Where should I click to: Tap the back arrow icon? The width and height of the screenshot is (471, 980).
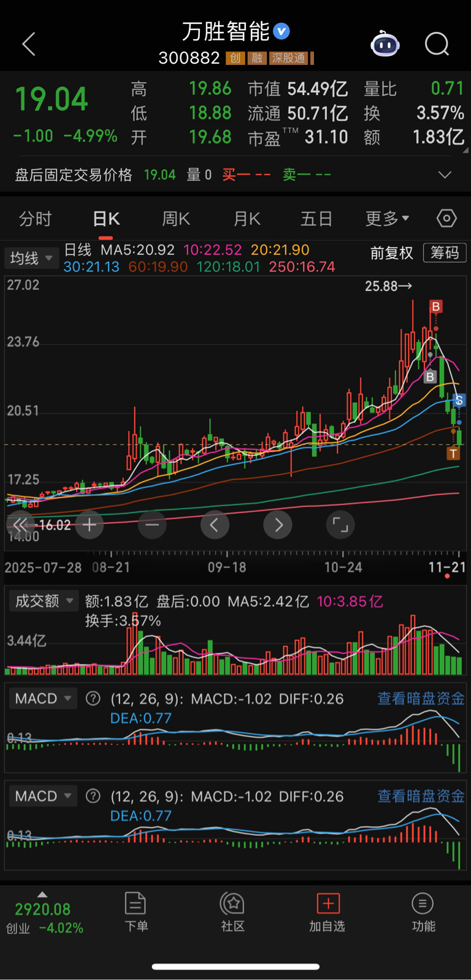(x=29, y=44)
